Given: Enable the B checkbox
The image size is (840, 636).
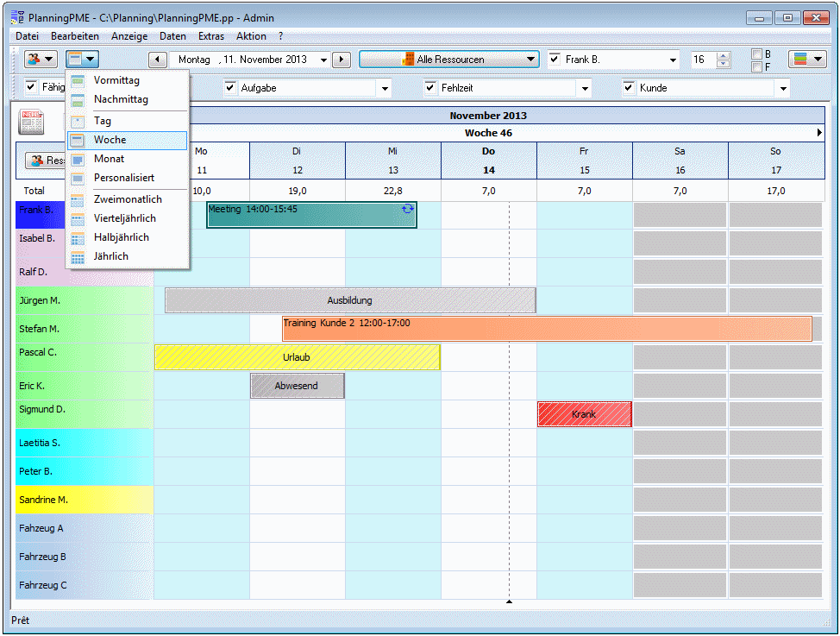Looking at the screenshot, I should click(756, 54).
